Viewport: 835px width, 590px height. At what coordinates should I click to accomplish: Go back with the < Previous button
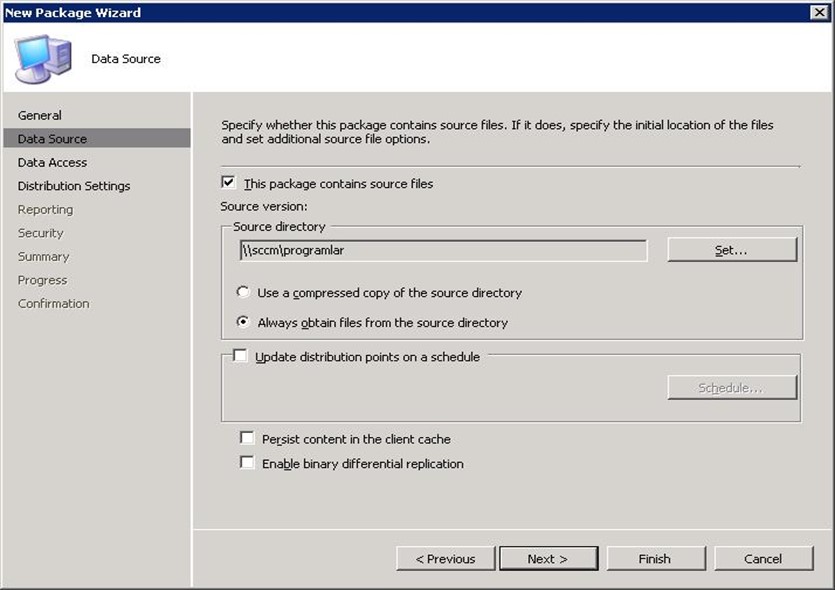tap(445, 558)
